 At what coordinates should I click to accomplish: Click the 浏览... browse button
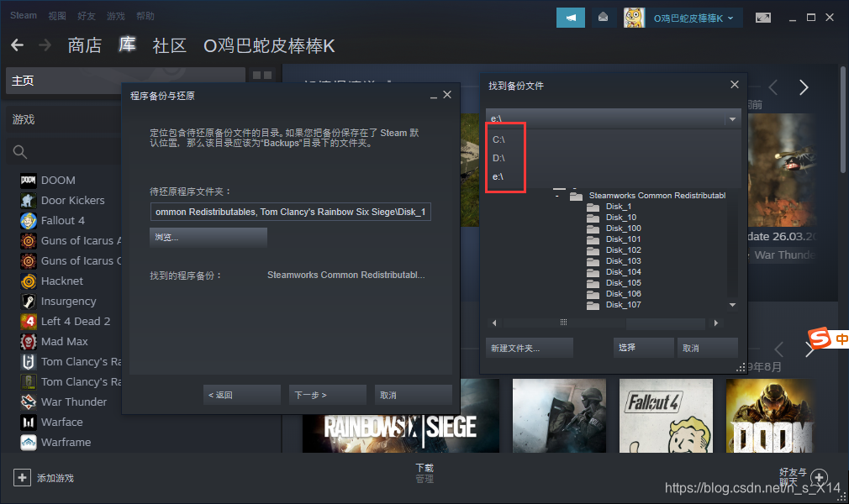(208, 237)
